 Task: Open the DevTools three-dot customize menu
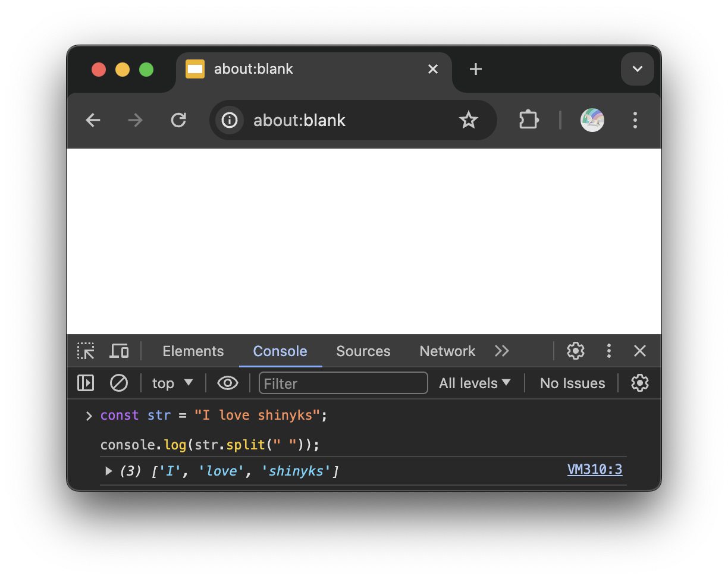608,351
